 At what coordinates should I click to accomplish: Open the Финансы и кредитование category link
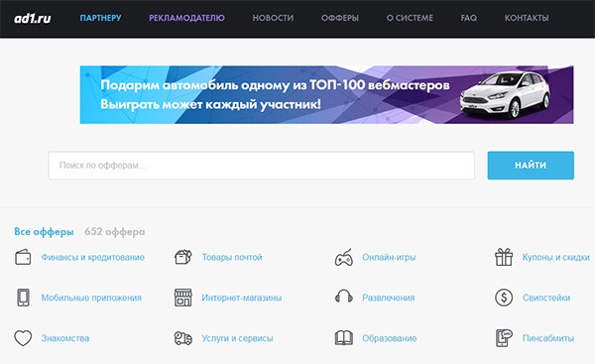tap(93, 257)
